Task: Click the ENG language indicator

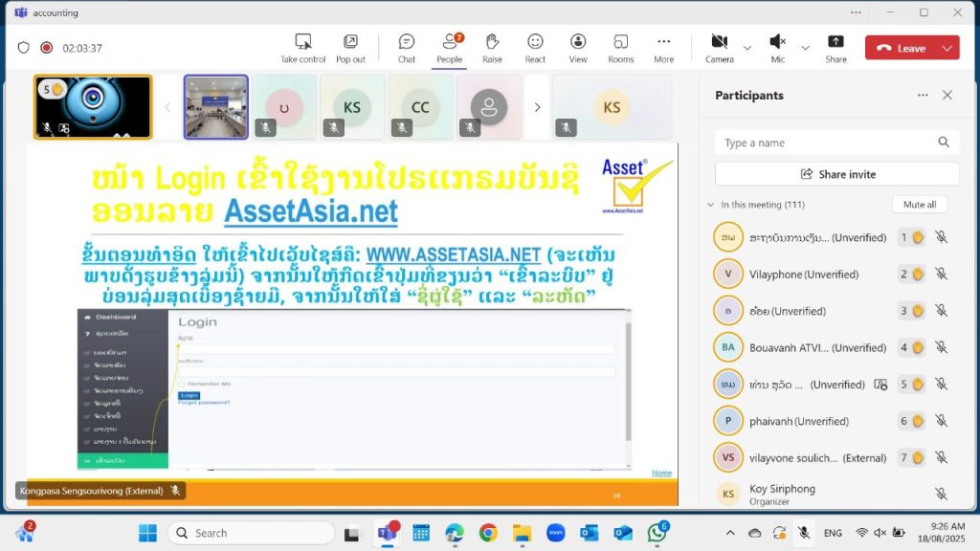Action: click(833, 533)
